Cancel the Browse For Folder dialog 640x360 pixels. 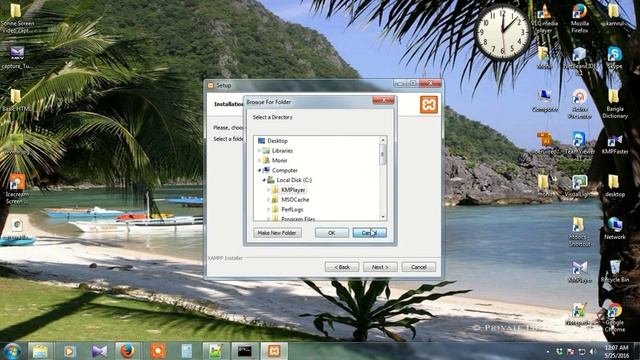coord(369,233)
